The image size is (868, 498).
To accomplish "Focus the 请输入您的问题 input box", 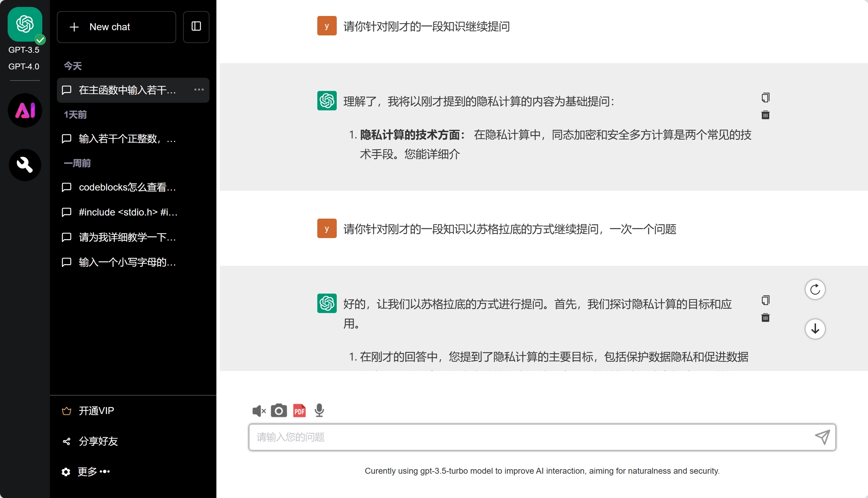I will 531,437.
